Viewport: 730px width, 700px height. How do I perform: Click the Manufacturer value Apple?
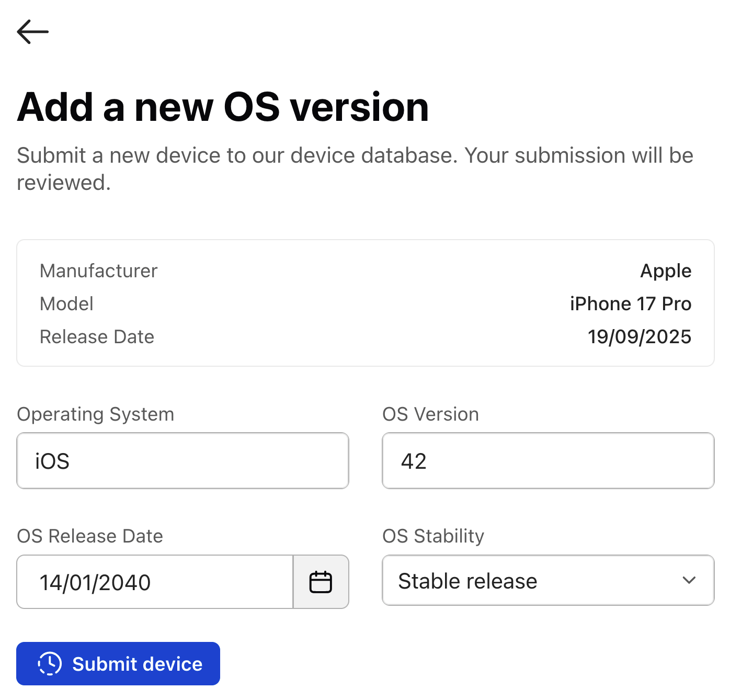click(x=666, y=271)
